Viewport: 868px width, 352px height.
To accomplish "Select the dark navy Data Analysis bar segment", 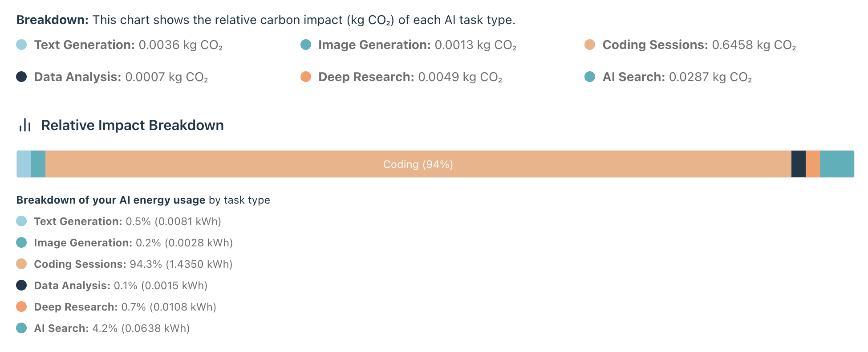I will (799, 164).
